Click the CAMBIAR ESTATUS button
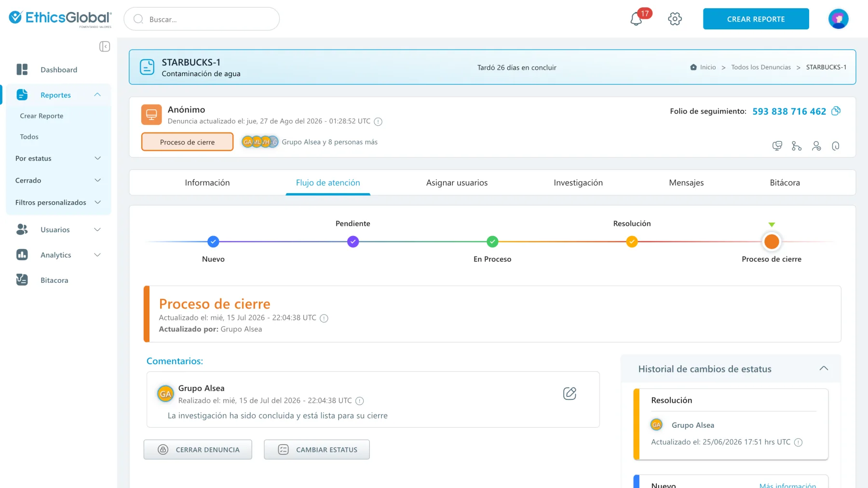868x488 pixels. tap(317, 449)
